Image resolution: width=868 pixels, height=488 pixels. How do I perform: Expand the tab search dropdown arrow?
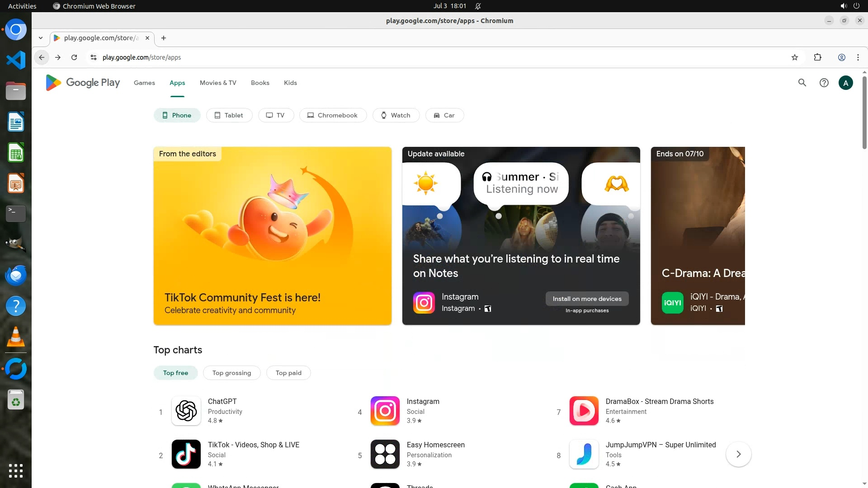41,38
